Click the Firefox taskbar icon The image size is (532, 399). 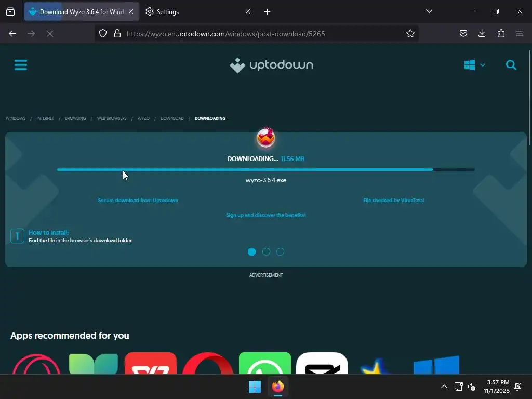tap(278, 387)
